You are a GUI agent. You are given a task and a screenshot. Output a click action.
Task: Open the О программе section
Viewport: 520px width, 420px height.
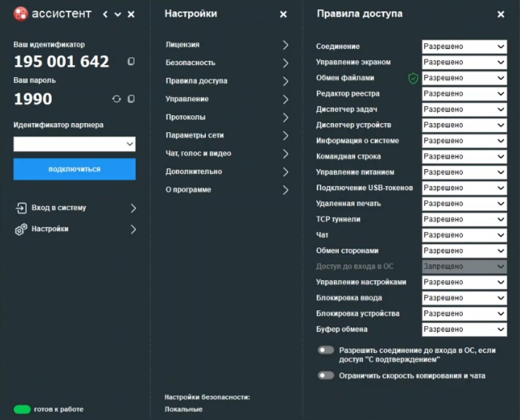tap(227, 190)
